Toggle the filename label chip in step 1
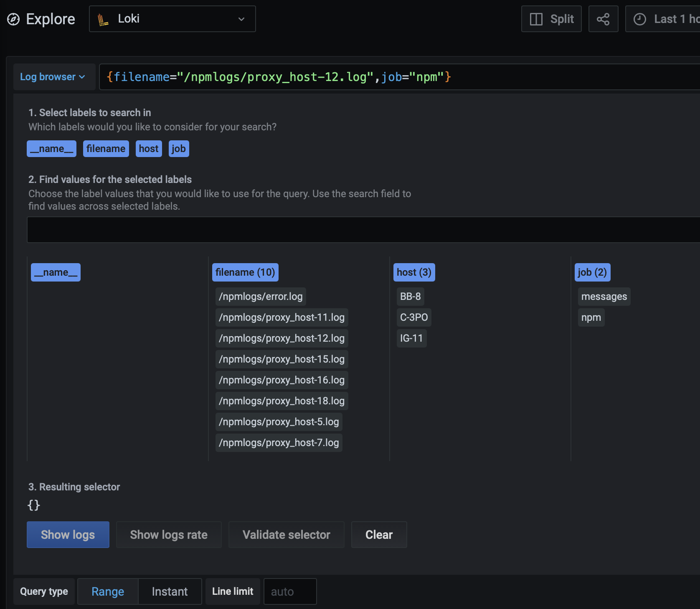 click(106, 149)
